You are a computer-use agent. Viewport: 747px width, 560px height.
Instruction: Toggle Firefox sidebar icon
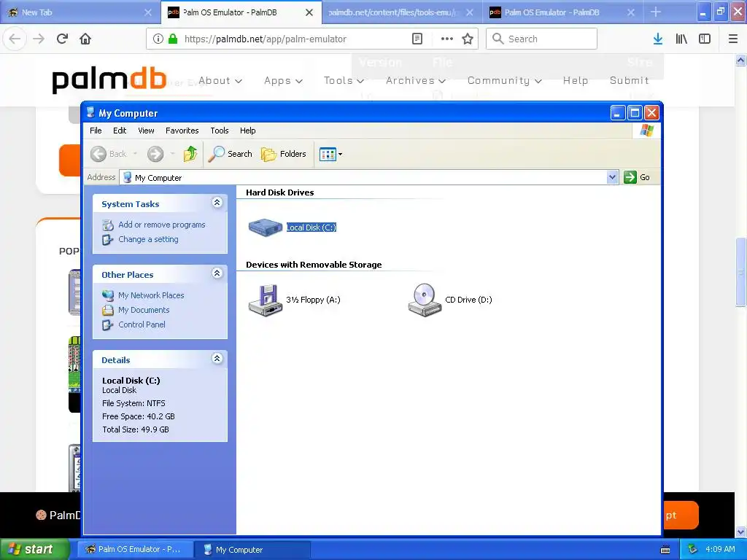click(x=705, y=39)
